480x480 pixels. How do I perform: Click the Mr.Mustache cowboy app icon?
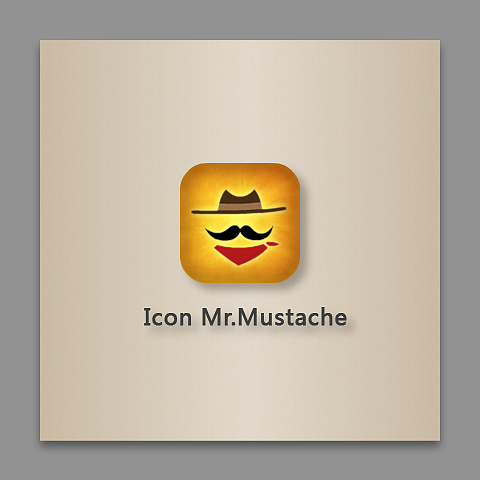pyautogui.click(x=240, y=223)
